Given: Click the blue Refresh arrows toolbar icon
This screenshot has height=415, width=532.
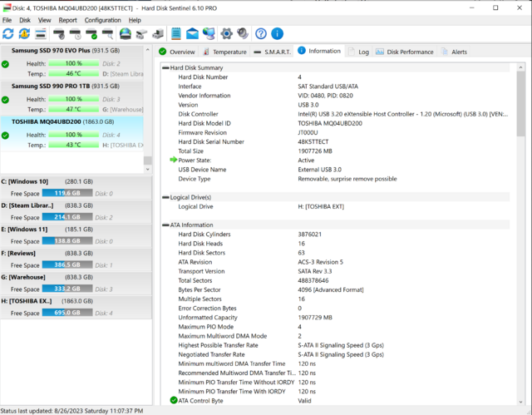Looking at the screenshot, I should pyautogui.click(x=8, y=34).
